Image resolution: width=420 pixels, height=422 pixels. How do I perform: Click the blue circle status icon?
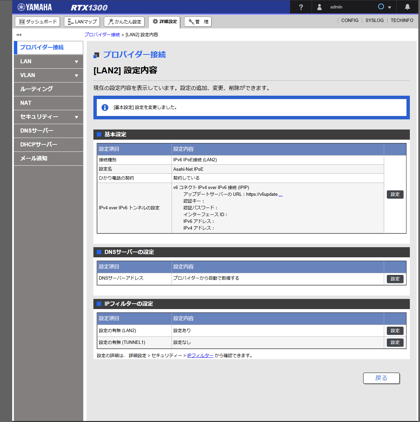pos(381,7)
